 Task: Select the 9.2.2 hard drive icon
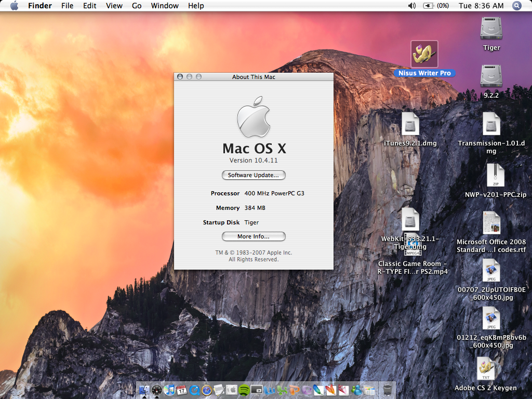491,76
